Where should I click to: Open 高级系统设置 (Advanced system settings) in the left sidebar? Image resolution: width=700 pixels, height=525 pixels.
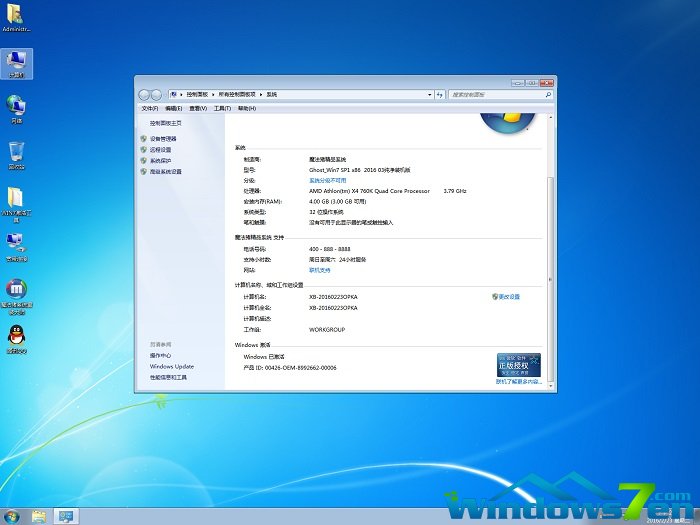click(x=165, y=171)
